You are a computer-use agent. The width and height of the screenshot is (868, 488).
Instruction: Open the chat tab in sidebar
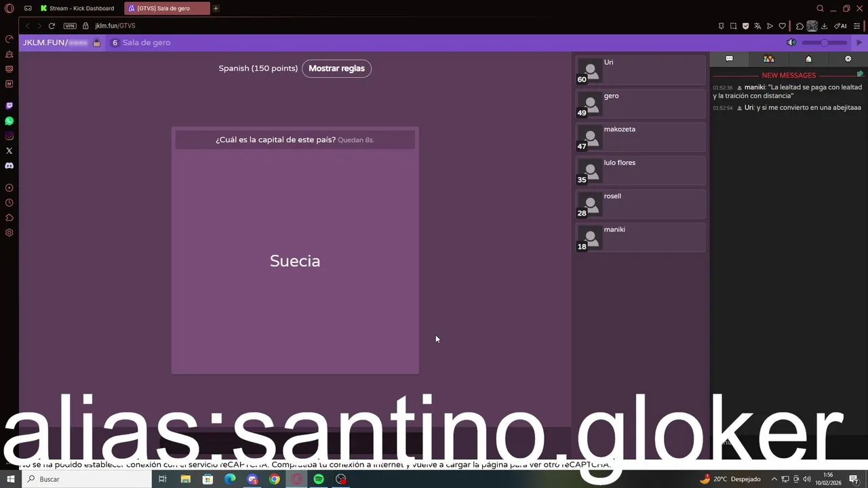[x=729, y=59]
